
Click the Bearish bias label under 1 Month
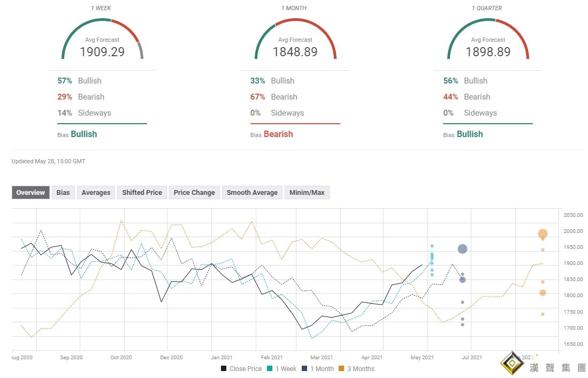click(x=278, y=134)
